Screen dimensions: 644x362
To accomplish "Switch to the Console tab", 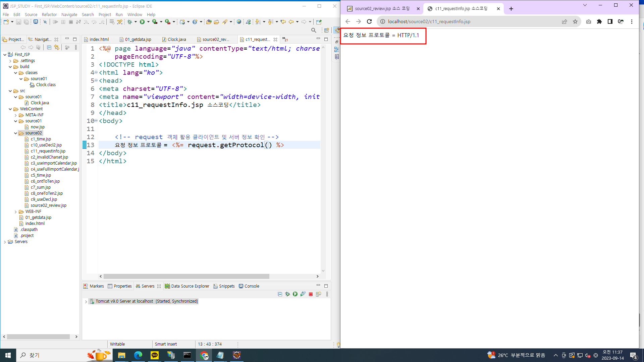I will [252, 286].
